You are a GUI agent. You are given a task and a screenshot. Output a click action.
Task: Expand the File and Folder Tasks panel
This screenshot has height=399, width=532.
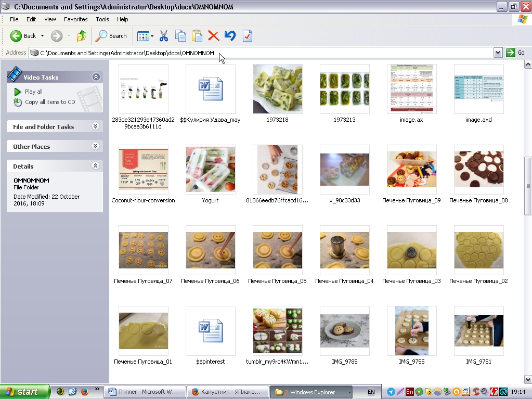(x=96, y=126)
